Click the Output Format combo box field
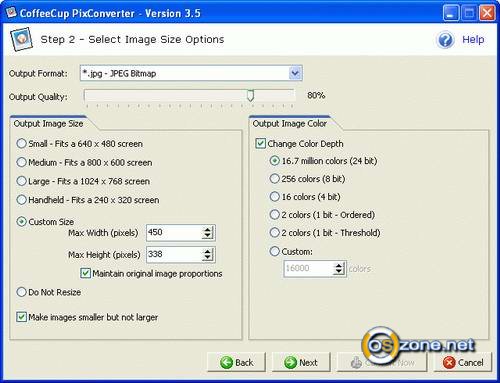The image size is (500, 383). 191,73
